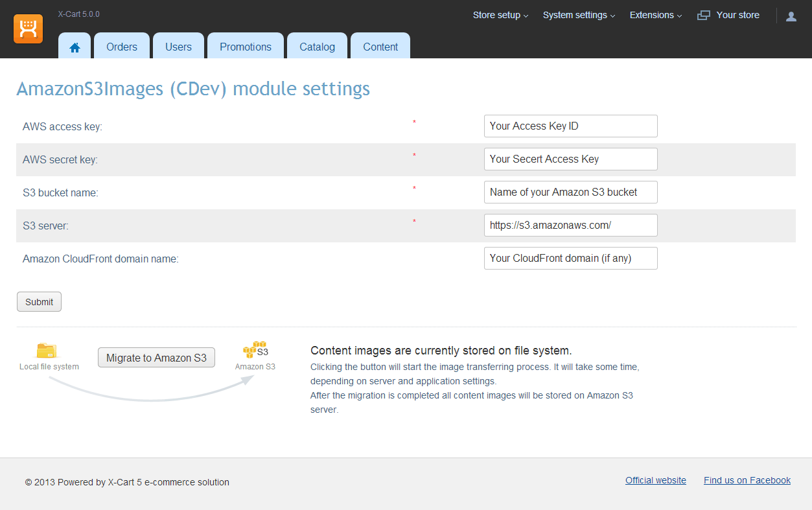Focus the Amazon CloudFront domain name field
Screen dimensions: 812x510
(571, 259)
